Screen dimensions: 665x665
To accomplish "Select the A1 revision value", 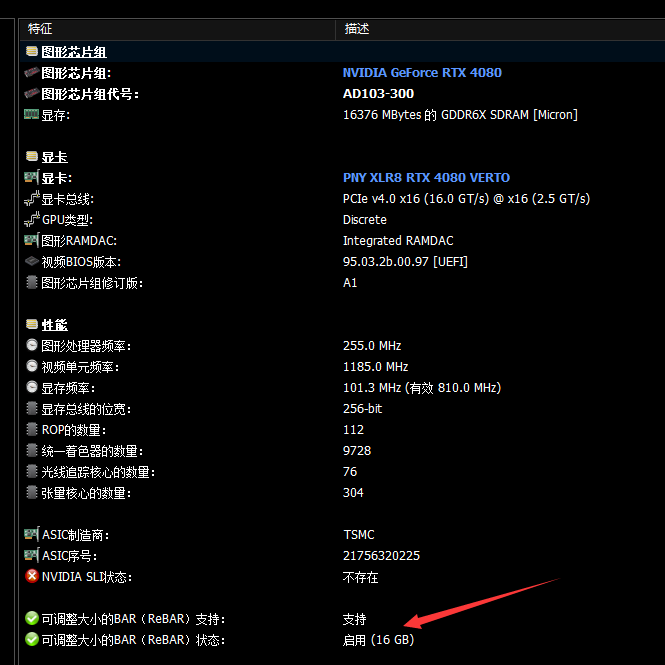I will pos(350,282).
